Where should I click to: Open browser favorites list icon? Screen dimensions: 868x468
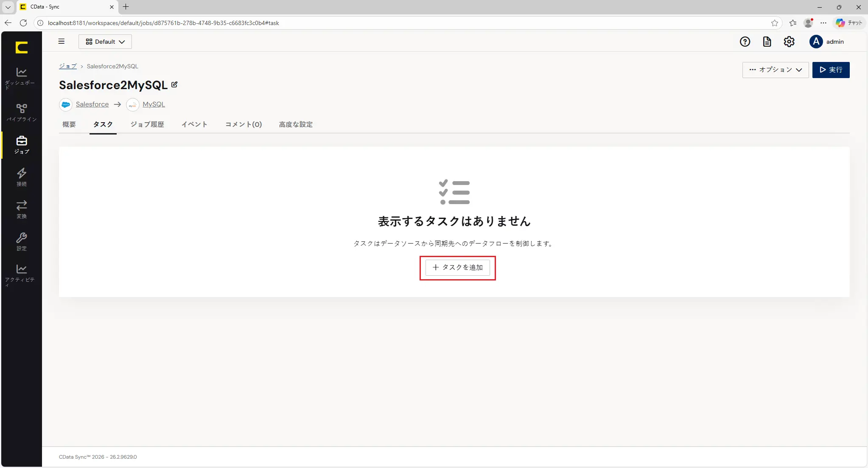pos(793,23)
